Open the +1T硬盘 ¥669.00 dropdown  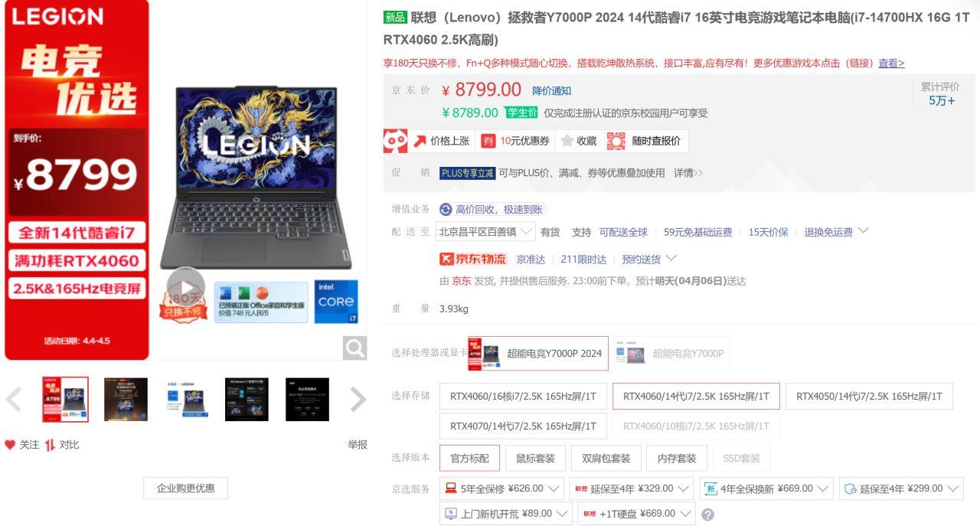pyautogui.click(x=636, y=514)
